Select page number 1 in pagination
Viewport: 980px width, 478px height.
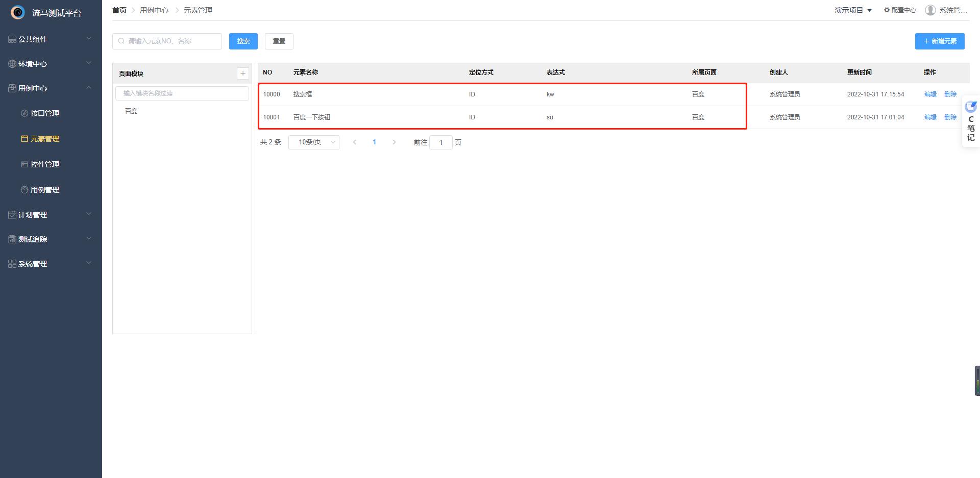point(374,142)
